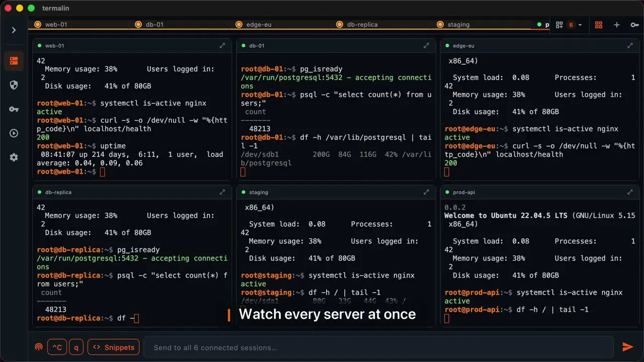Click the 200 response in the edge-eu pane
This screenshot has width=644, height=362.
[451, 163]
